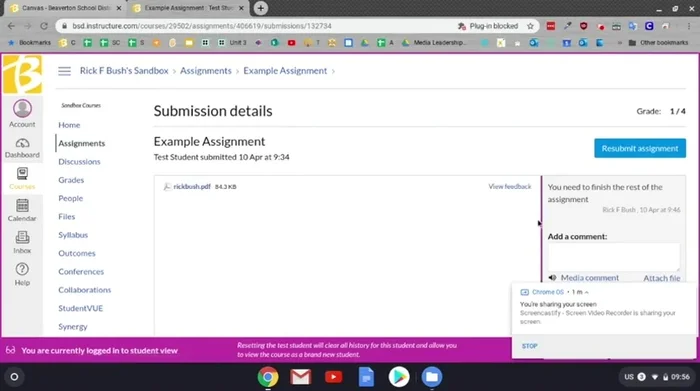Screen dimensions: 700x391
Task: Open Collaborations in course navigation
Action: [x=85, y=290]
